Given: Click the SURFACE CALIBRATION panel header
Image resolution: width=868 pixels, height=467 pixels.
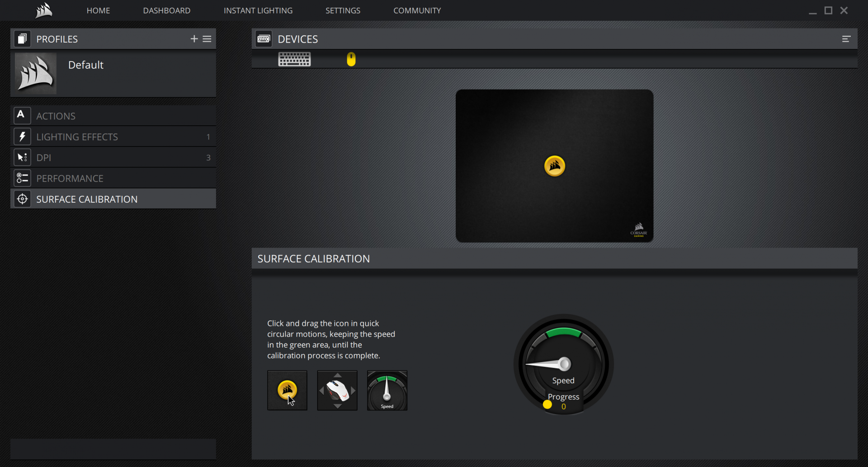Looking at the screenshot, I should [554, 258].
